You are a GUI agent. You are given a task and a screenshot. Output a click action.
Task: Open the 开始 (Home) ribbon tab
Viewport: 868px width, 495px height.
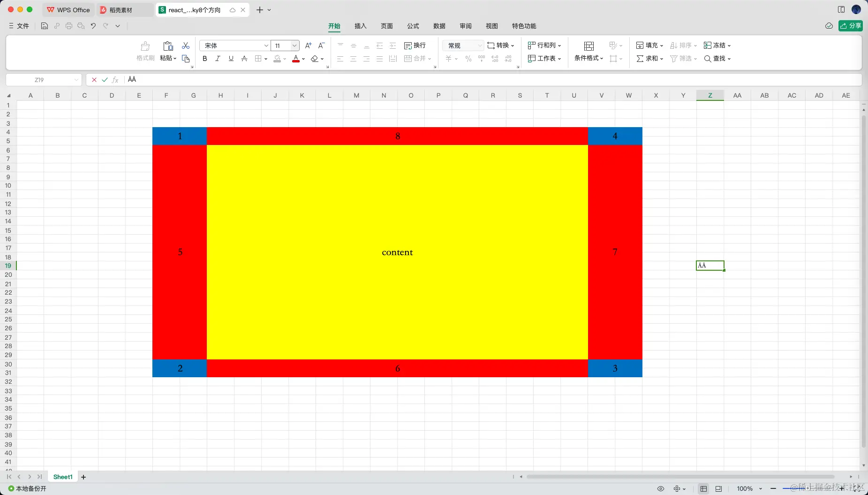(x=334, y=26)
